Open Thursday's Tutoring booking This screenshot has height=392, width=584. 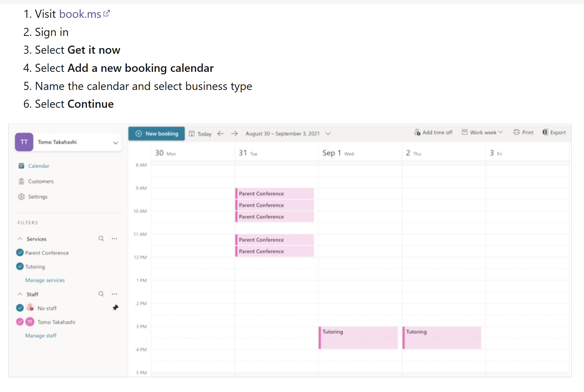[442, 338]
